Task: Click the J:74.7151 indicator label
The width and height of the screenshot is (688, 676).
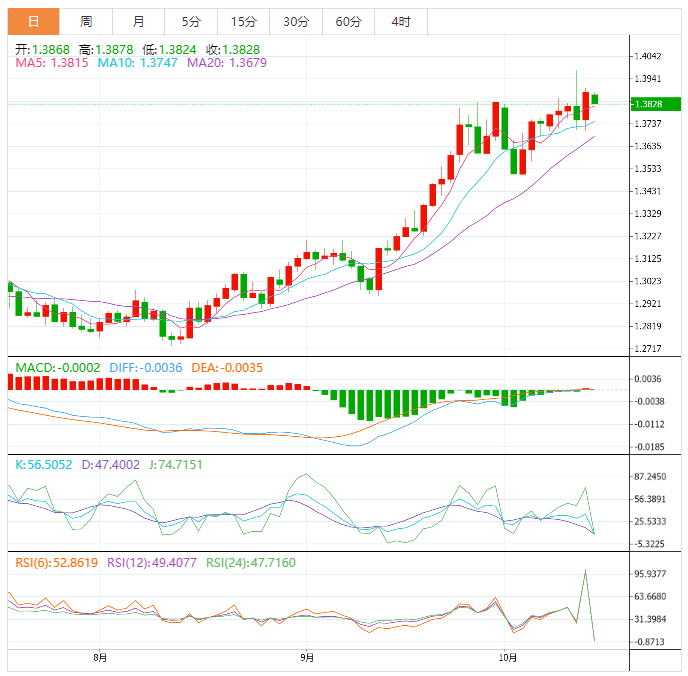Action: pyautogui.click(x=176, y=465)
